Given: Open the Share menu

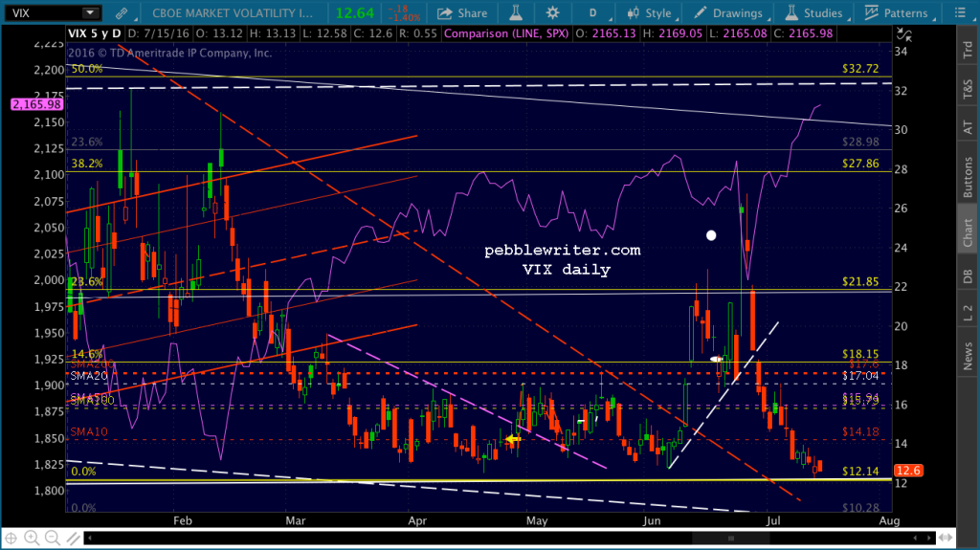Looking at the screenshot, I should (462, 12).
